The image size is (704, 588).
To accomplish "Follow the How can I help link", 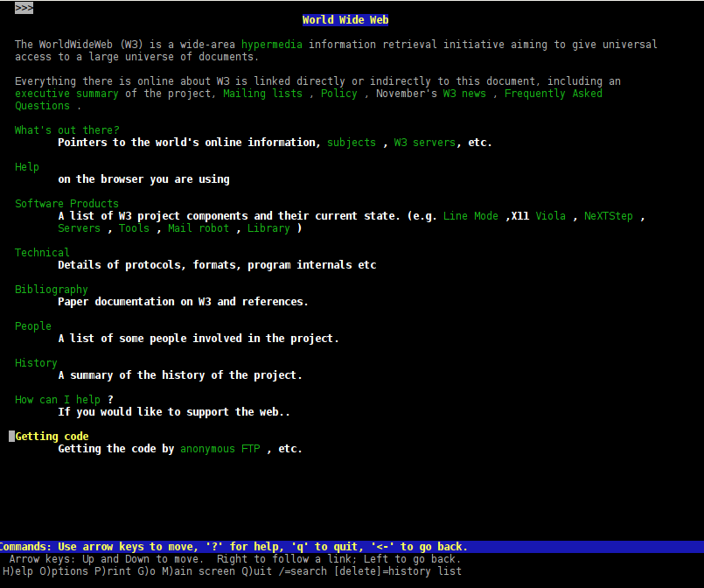I will click(x=58, y=400).
